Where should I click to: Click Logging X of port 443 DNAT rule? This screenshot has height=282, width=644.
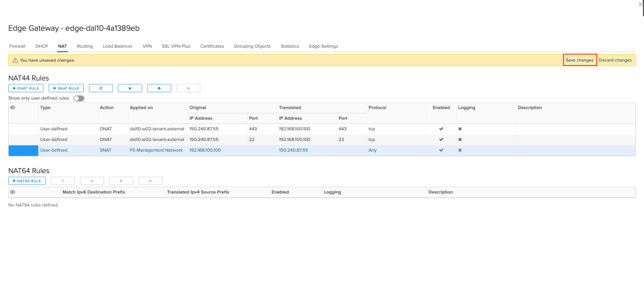point(460,129)
